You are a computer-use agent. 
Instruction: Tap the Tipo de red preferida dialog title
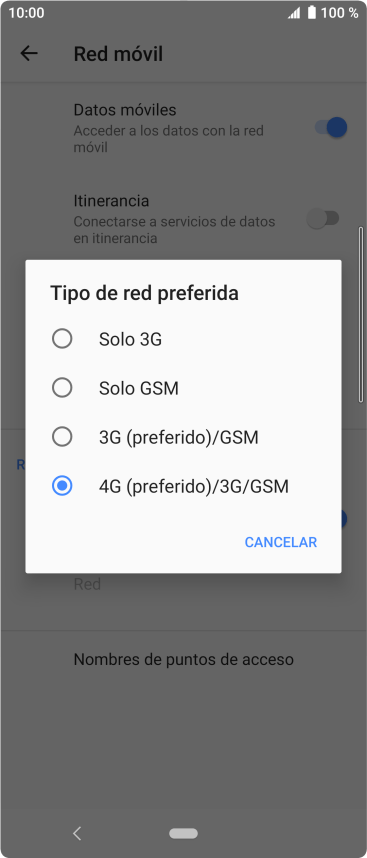144,293
